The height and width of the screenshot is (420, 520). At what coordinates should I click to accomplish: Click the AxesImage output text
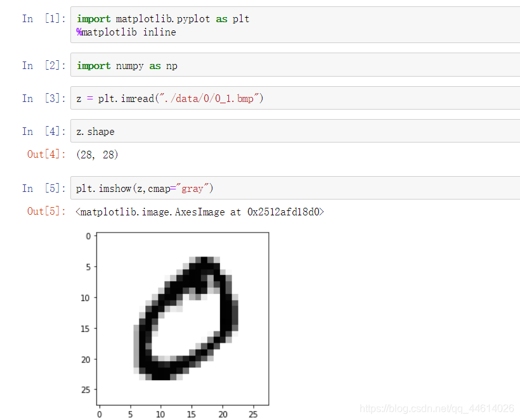click(200, 212)
